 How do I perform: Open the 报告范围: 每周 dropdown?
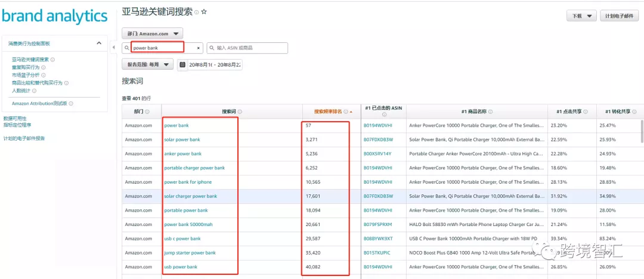click(x=147, y=64)
